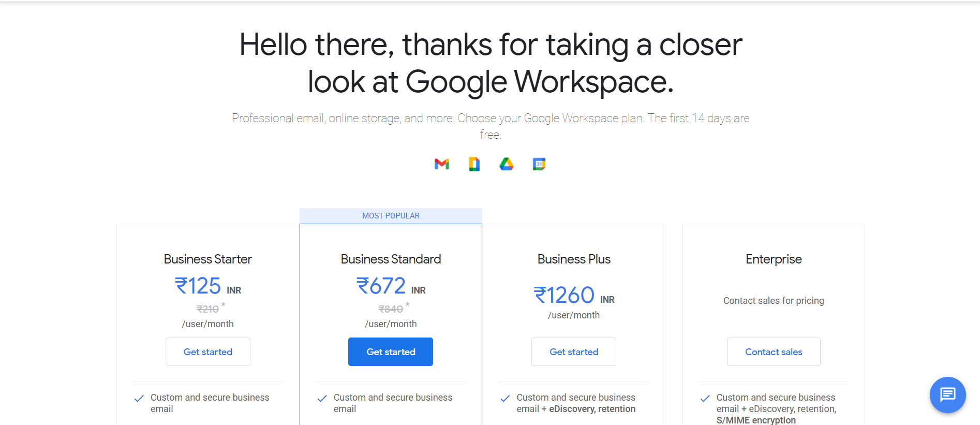Click the checkmark in the Business Starter feature list
Viewport: 980px width, 425px height.
point(139,398)
